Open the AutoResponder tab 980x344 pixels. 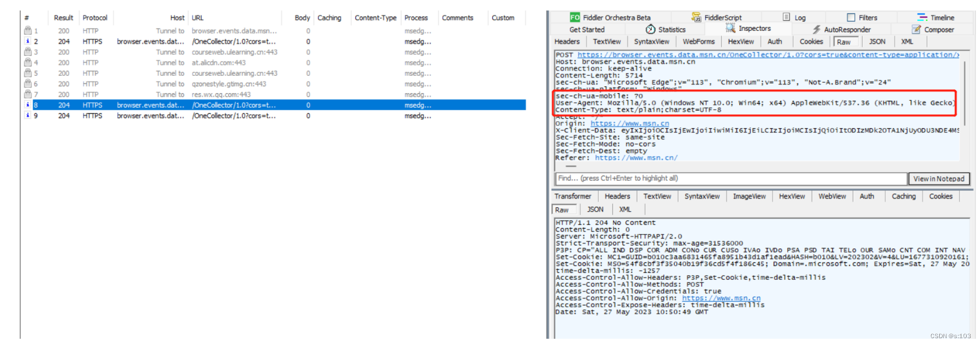coord(841,30)
